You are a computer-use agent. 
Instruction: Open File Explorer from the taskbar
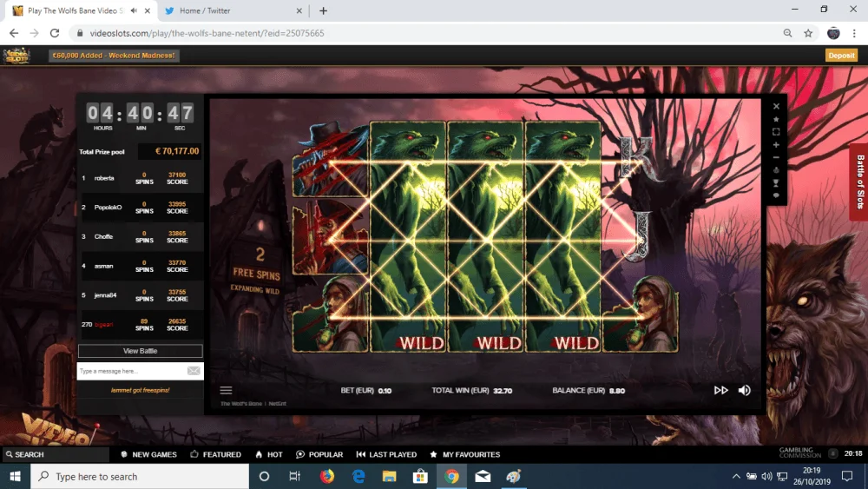[389, 476]
